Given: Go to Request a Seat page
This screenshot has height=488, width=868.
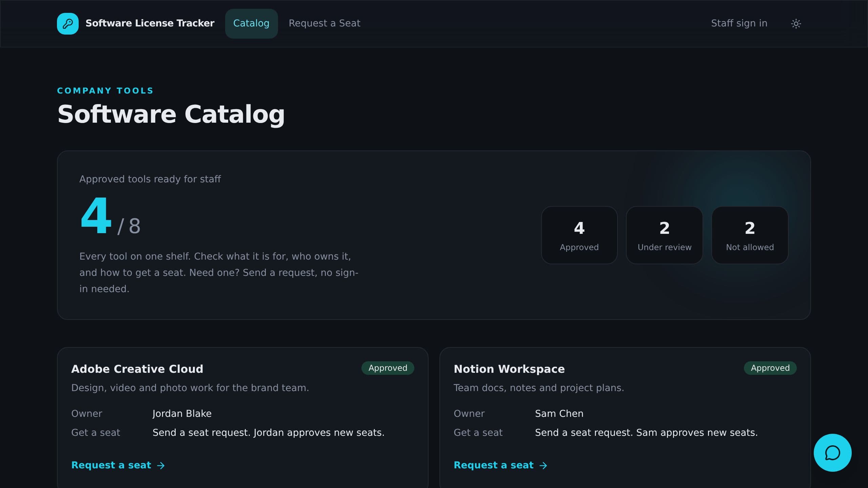Looking at the screenshot, I should 324,23.
